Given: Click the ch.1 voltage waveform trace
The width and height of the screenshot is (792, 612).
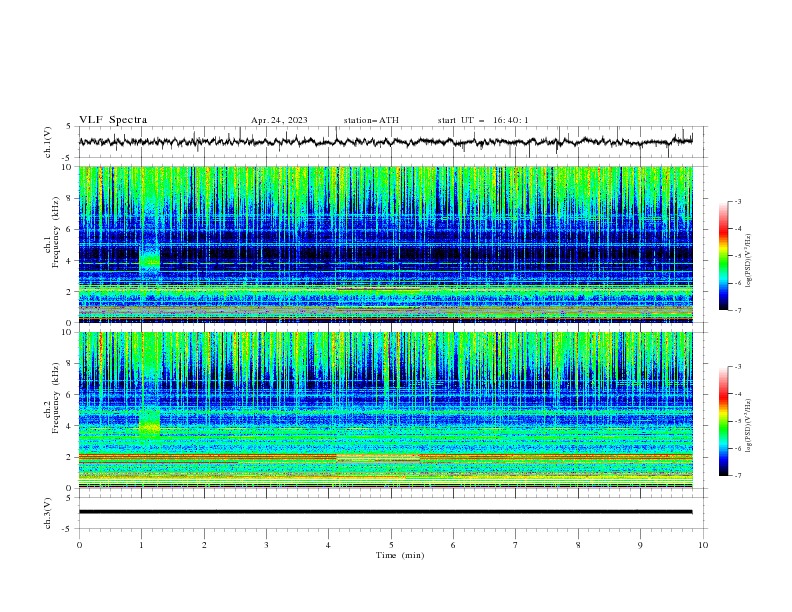Looking at the screenshot, I should click(x=385, y=142).
